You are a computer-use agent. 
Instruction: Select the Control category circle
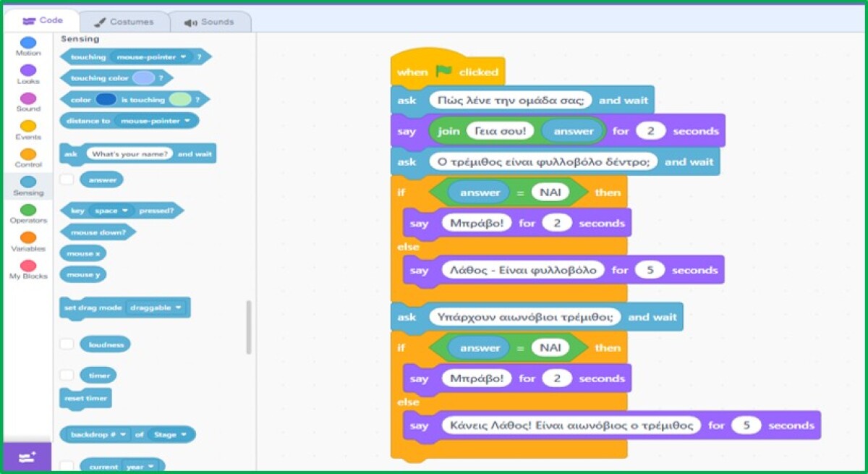tap(28, 154)
